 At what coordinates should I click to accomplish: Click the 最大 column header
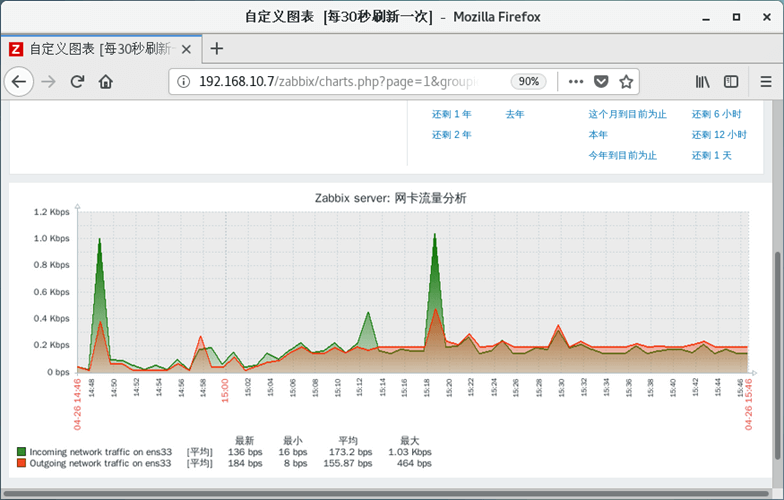(410, 440)
